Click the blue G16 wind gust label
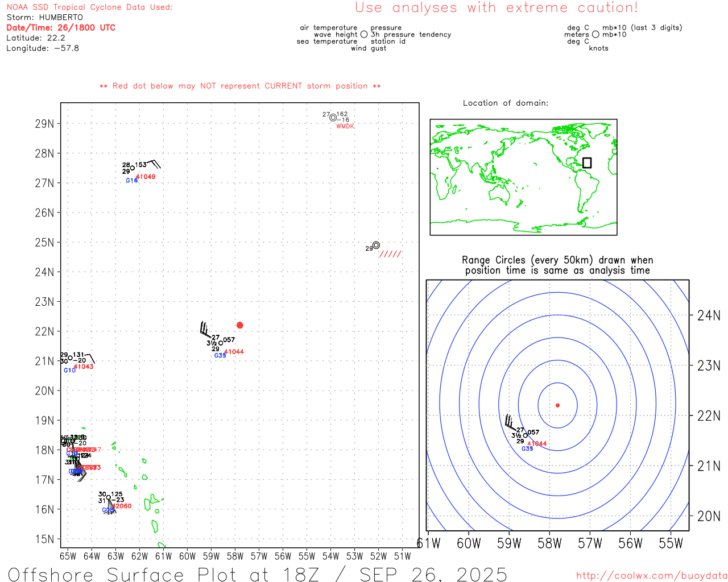728x582 pixels. [131, 181]
